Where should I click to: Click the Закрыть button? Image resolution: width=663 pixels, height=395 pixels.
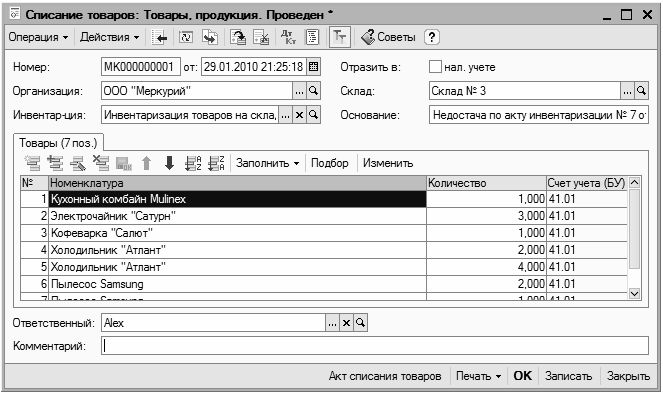pos(628,376)
